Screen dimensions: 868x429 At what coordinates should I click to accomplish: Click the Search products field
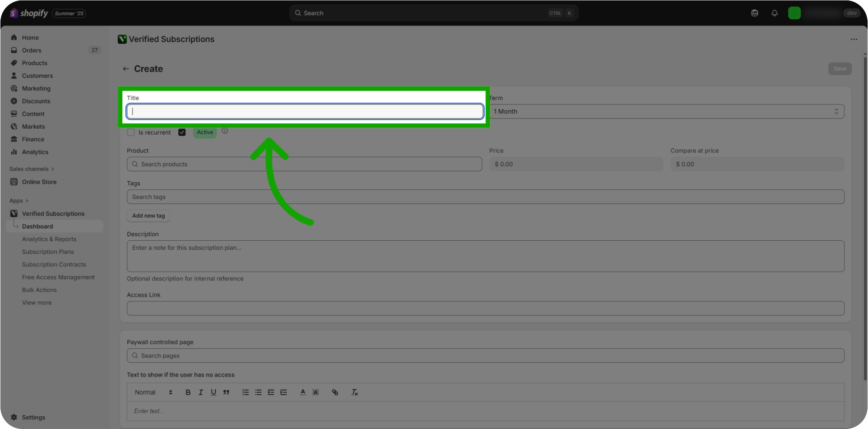305,164
